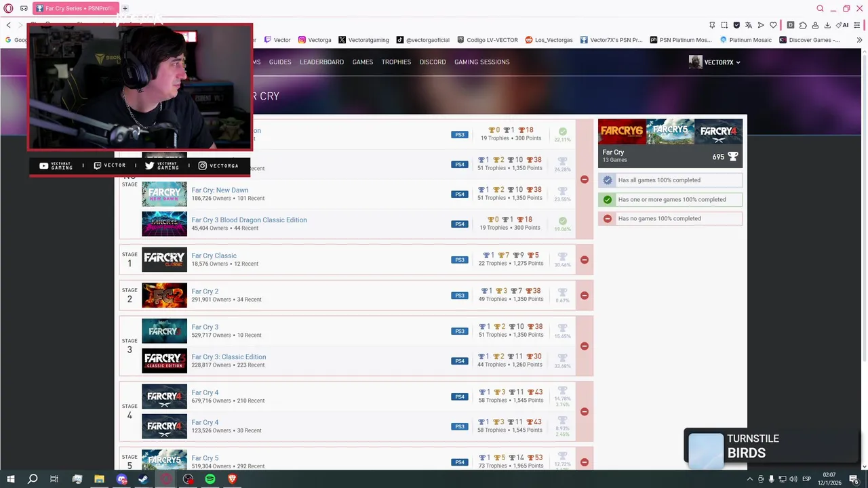
Task: Click the green completion check for Blood Dragon Classic Edition
Action: [x=563, y=221]
